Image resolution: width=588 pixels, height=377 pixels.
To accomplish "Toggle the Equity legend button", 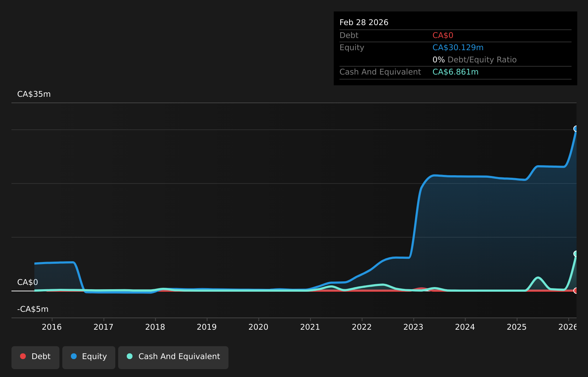I will (x=89, y=357).
